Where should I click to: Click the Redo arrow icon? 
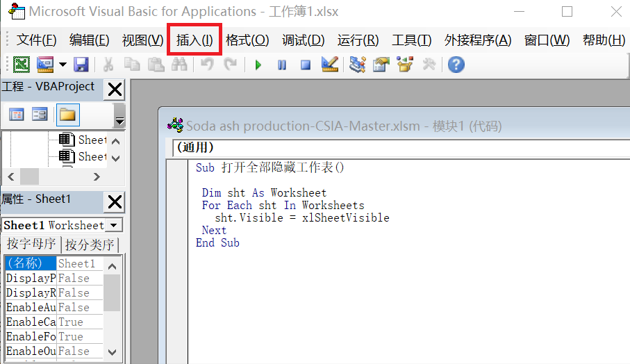pyautogui.click(x=230, y=65)
